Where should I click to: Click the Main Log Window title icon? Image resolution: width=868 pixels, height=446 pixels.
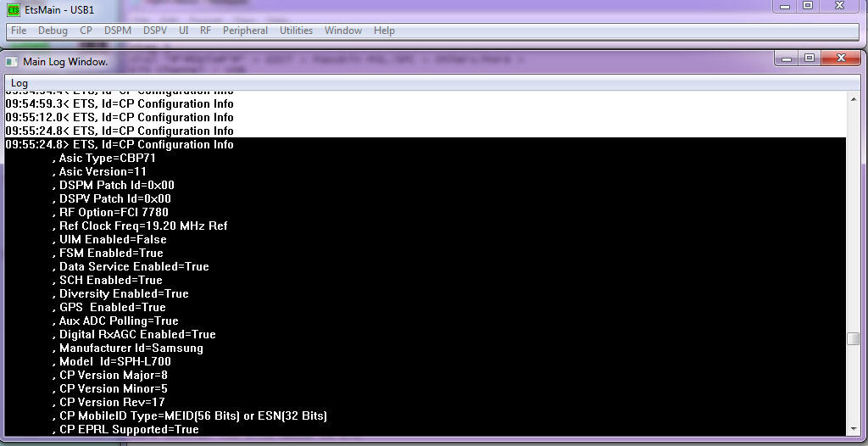point(12,62)
